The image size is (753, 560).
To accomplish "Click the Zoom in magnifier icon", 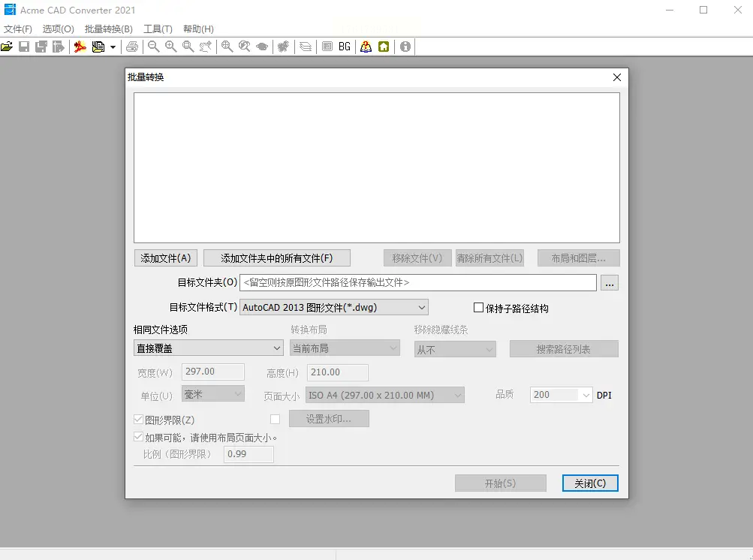I will pyautogui.click(x=171, y=47).
